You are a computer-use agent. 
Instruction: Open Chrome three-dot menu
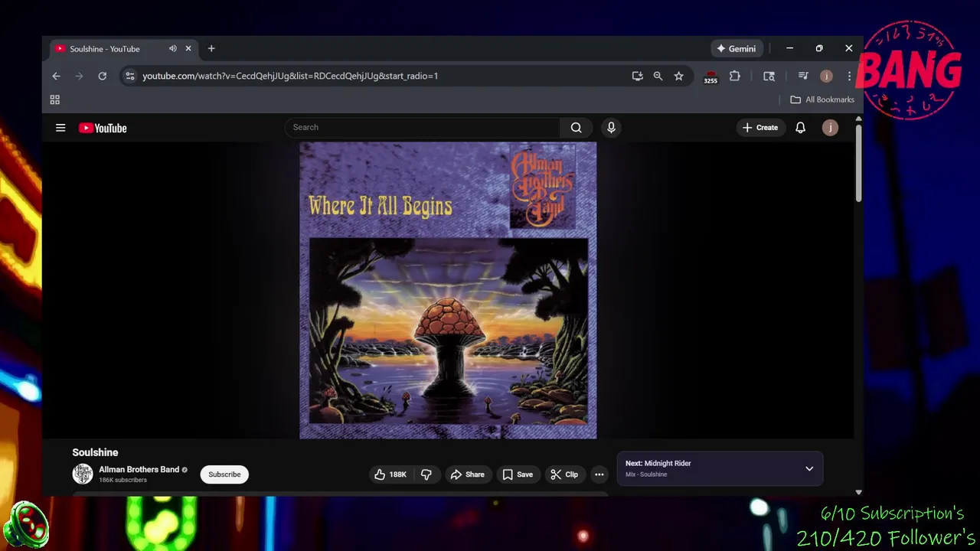(x=849, y=76)
